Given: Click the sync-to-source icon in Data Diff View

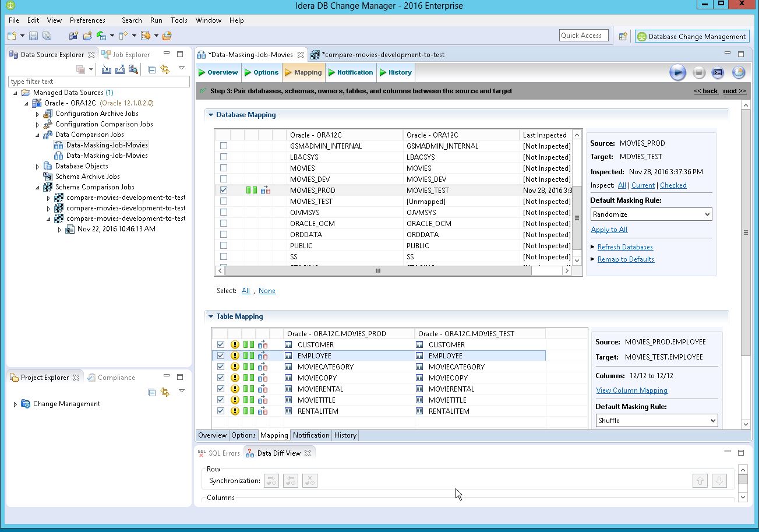Looking at the screenshot, I should coord(291,481).
